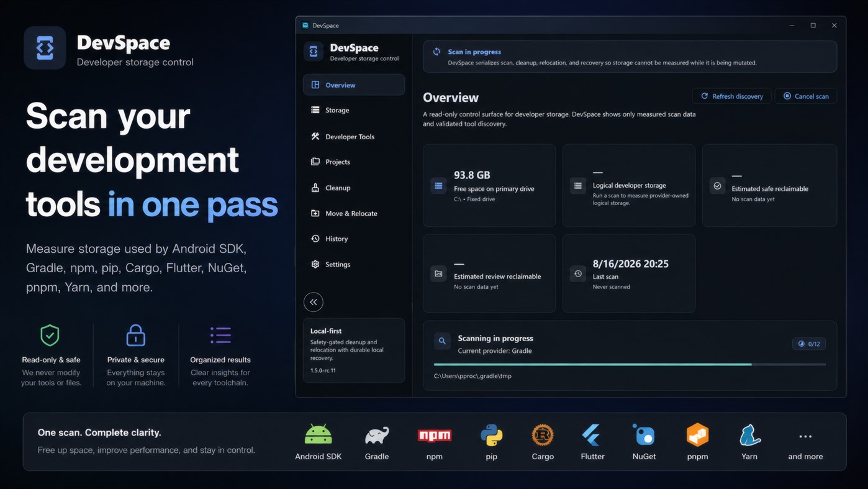Click the Flutter logo
Viewport: 868px width, 489px height.
(592, 436)
